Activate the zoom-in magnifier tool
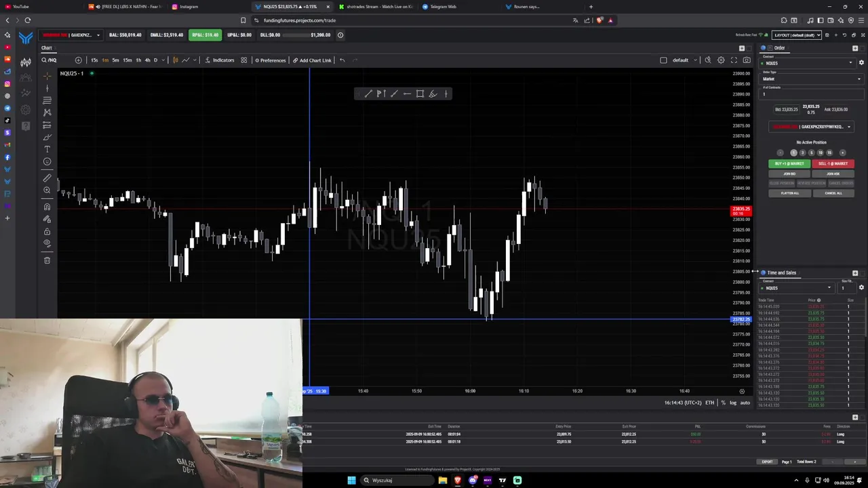The image size is (868, 488). [47, 190]
